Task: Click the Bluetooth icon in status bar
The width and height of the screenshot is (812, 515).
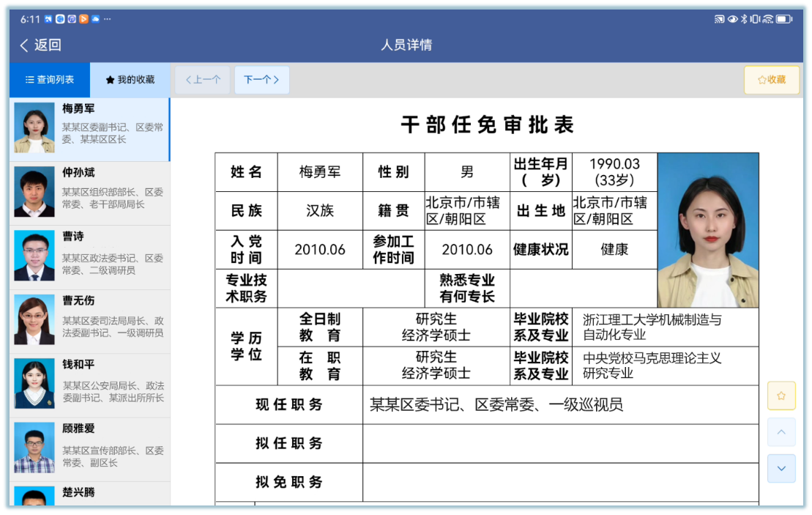Action: coord(744,19)
